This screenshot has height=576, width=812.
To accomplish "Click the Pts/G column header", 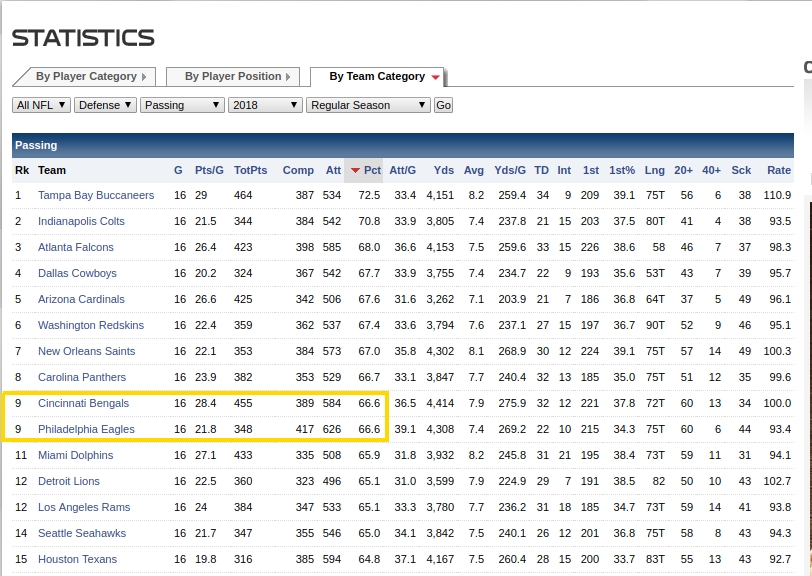I will [x=208, y=170].
